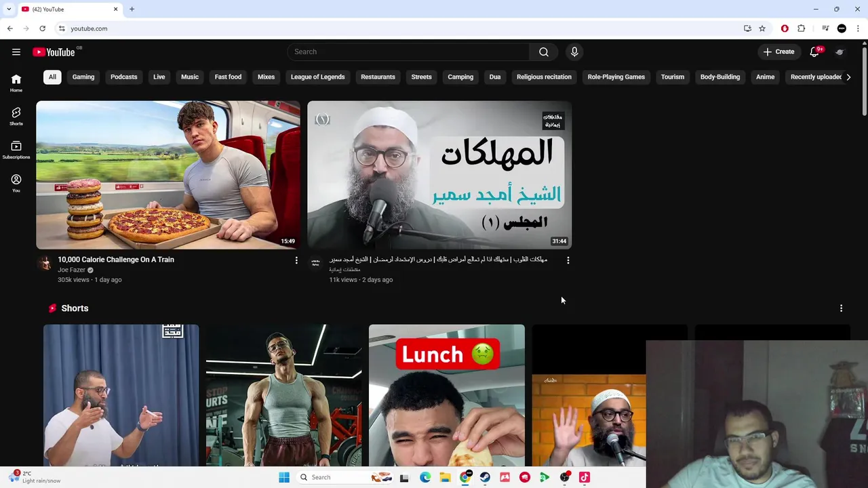Click the search magnifier button

pos(544,52)
